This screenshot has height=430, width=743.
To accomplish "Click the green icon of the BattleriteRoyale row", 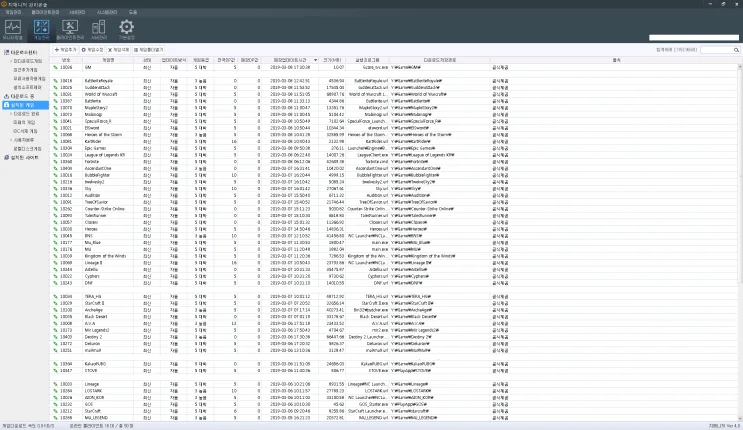I will 55,81.
